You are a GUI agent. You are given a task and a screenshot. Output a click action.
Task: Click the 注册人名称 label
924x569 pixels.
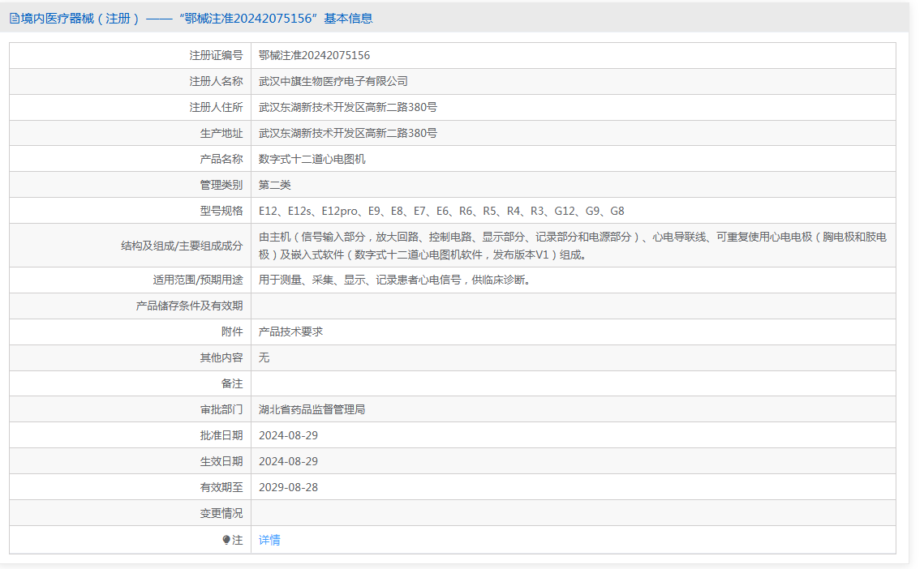click(x=216, y=81)
